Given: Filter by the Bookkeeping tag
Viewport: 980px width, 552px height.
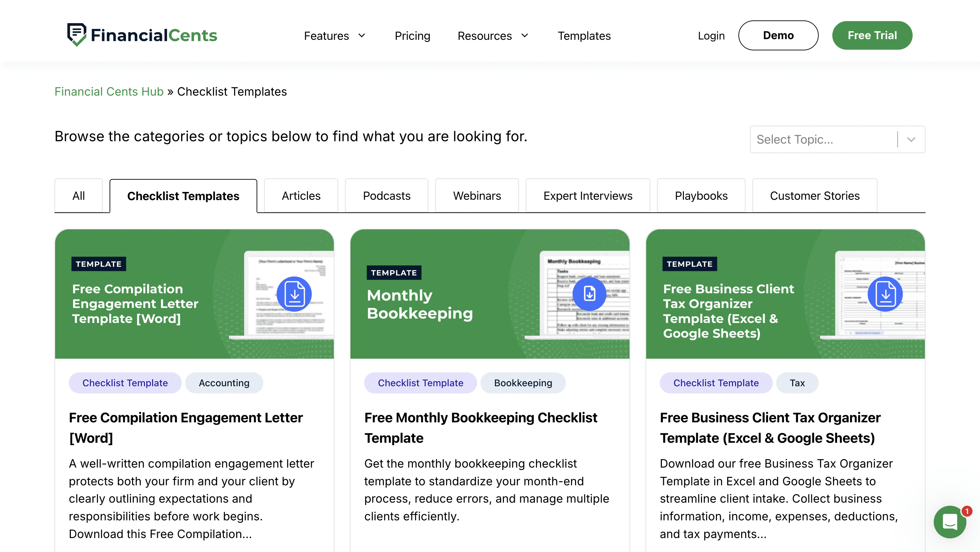Looking at the screenshot, I should click(x=523, y=383).
